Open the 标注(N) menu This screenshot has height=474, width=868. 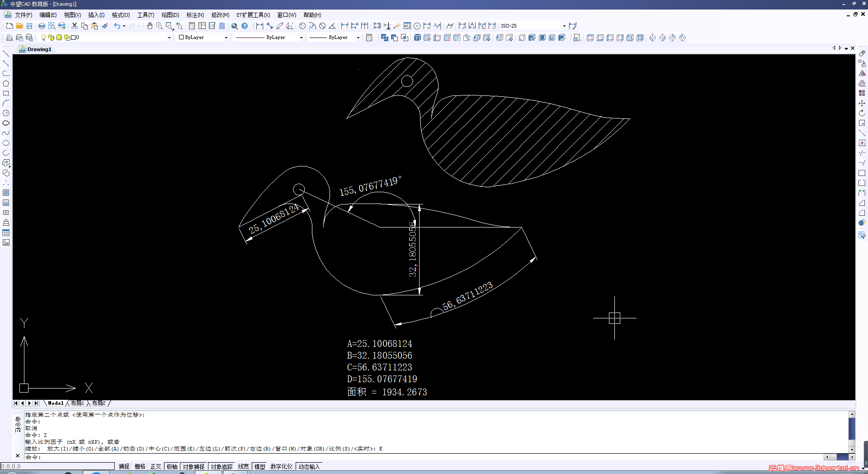(x=195, y=15)
